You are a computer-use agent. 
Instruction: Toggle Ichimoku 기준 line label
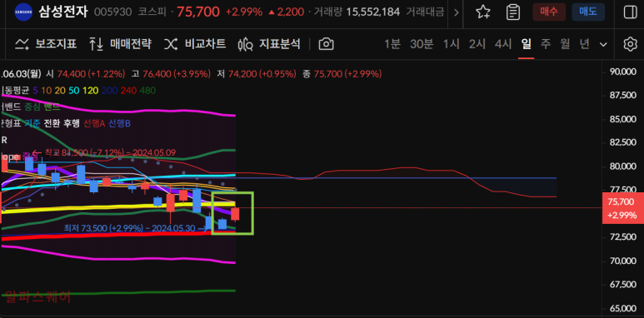point(32,123)
